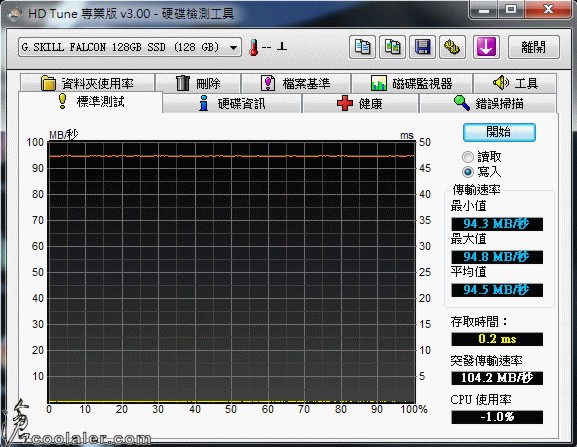
Task: Click the 94.5 MB/秒 average value
Action: (x=497, y=290)
